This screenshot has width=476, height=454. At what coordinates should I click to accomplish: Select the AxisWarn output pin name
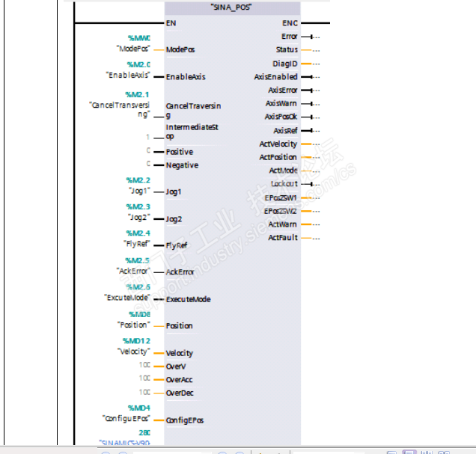point(281,104)
